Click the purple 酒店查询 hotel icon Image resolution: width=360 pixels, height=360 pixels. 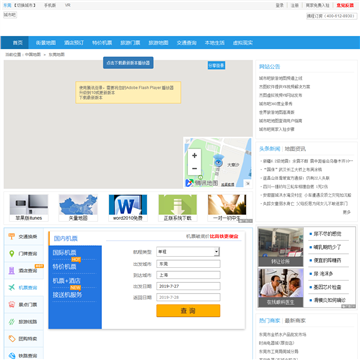(12, 271)
